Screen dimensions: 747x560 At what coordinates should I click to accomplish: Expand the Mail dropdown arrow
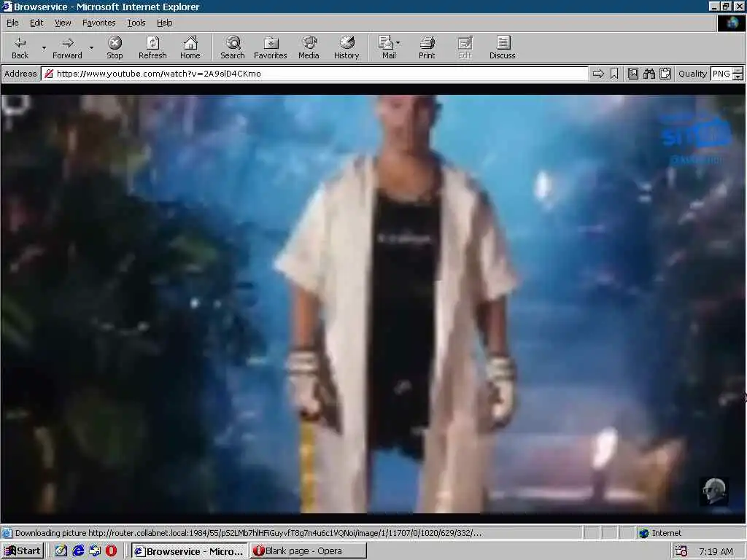398,43
